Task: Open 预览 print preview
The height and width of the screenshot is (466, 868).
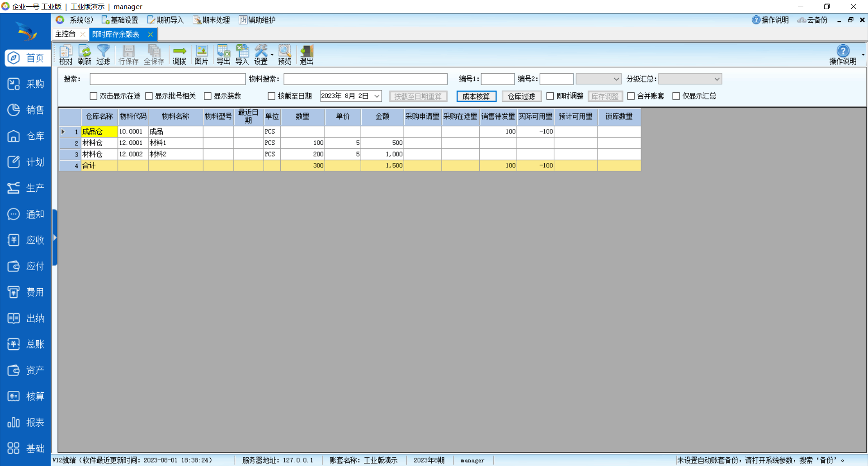Action: tap(284, 55)
